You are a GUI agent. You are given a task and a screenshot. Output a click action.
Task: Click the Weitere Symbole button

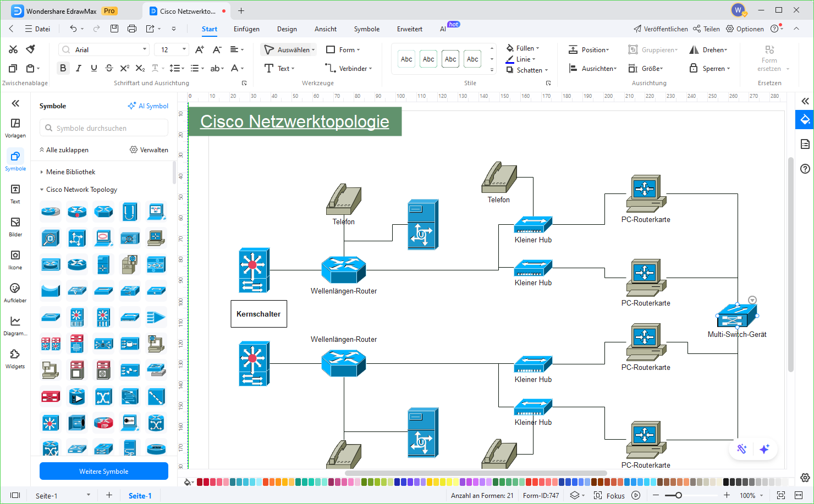[104, 471]
